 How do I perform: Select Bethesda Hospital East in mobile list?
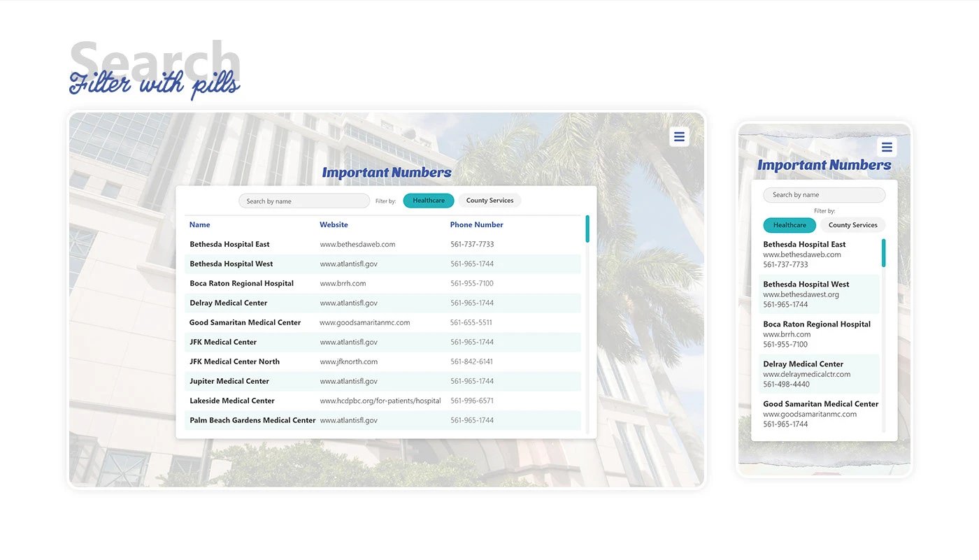click(x=804, y=245)
